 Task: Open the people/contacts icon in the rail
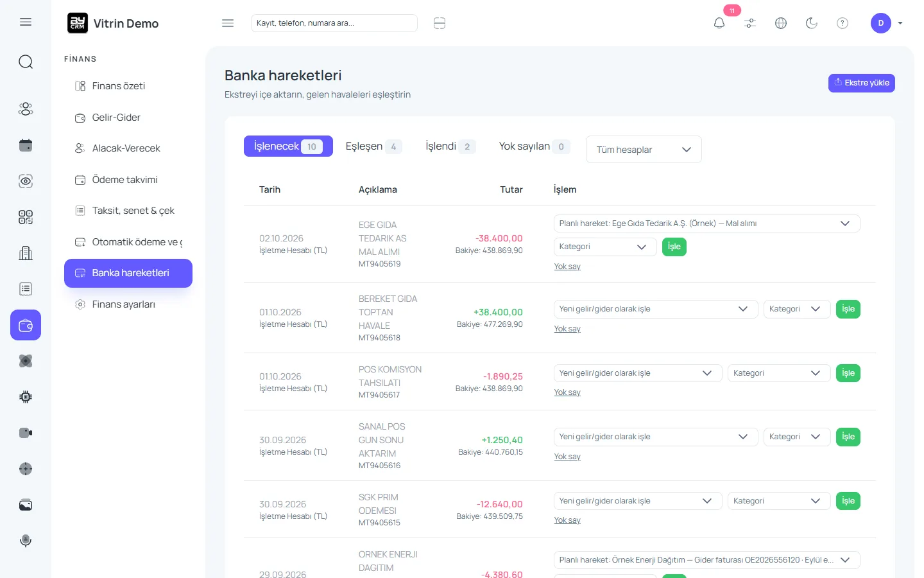tap(26, 109)
